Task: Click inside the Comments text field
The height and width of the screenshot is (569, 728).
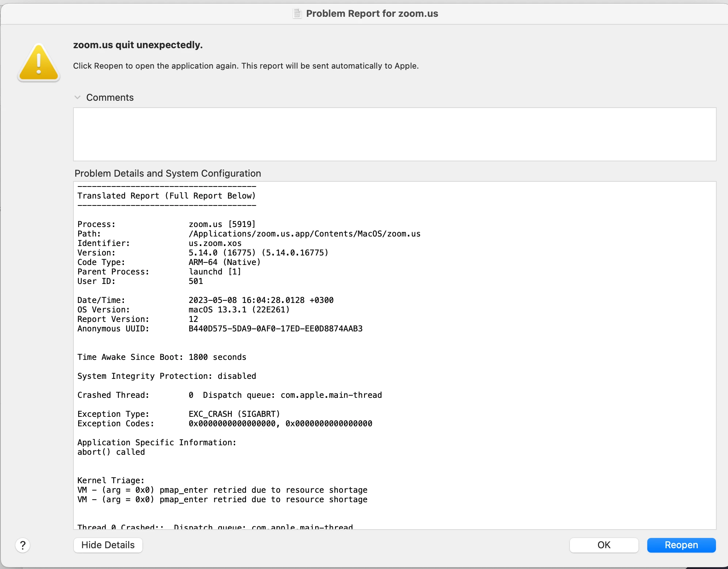Action: (x=395, y=134)
